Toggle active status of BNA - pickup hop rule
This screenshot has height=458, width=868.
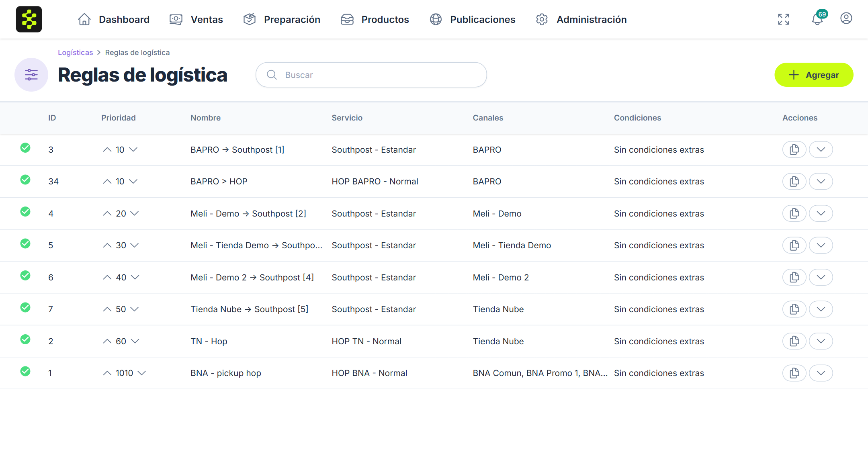[x=25, y=371]
